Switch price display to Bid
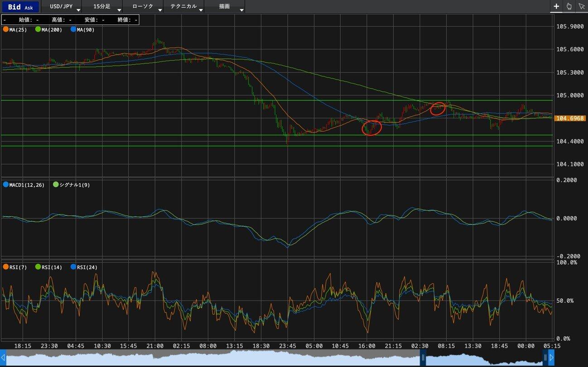The image size is (588, 367). point(14,7)
